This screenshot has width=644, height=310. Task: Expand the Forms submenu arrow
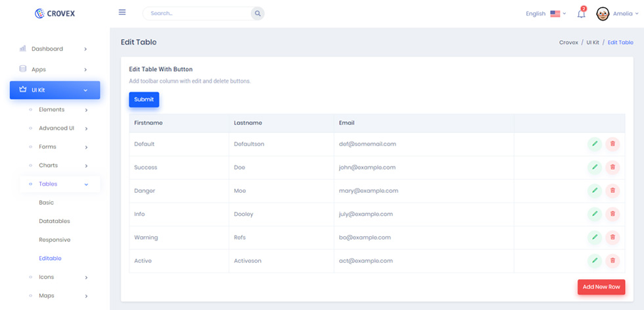(x=86, y=147)
